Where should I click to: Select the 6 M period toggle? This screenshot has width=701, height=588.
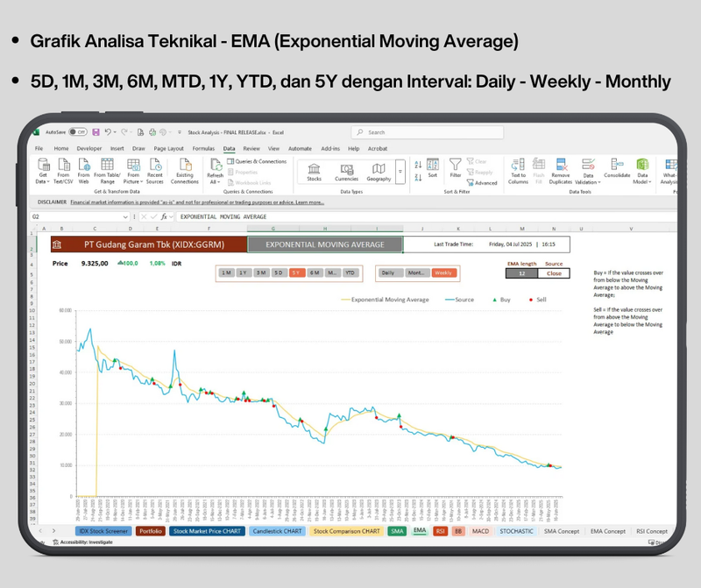pos(315,273)
